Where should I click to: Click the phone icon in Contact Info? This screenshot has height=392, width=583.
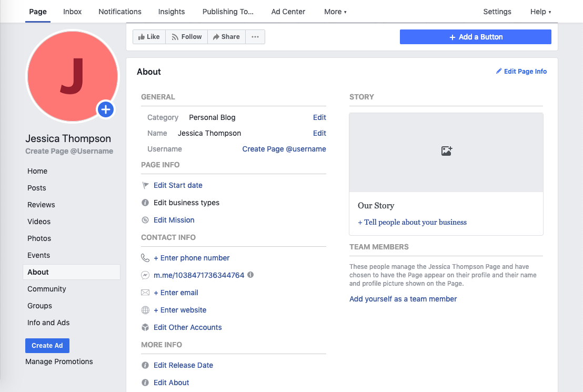(x=145, y=258)
